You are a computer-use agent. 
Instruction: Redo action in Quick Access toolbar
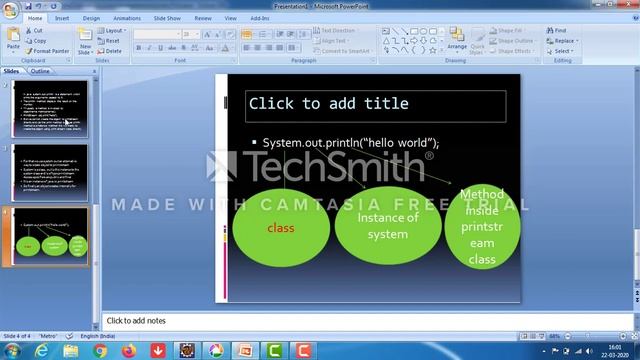coord(53,6)
